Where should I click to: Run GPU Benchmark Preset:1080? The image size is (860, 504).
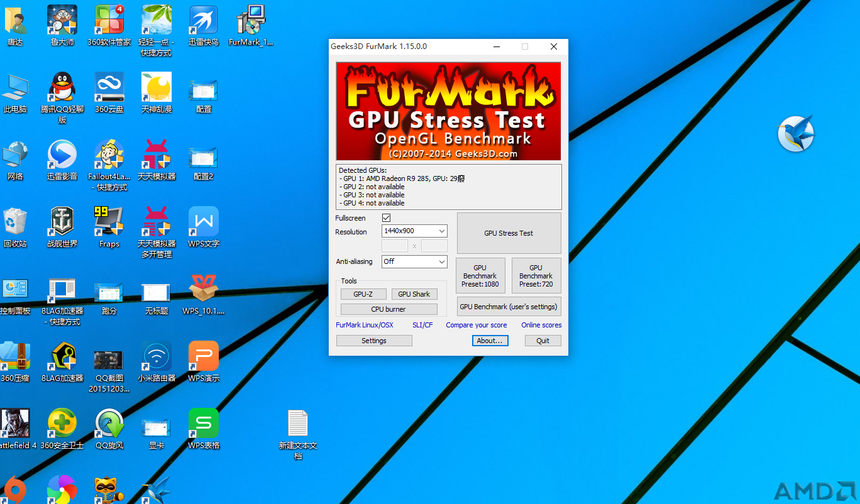[480, 275]
